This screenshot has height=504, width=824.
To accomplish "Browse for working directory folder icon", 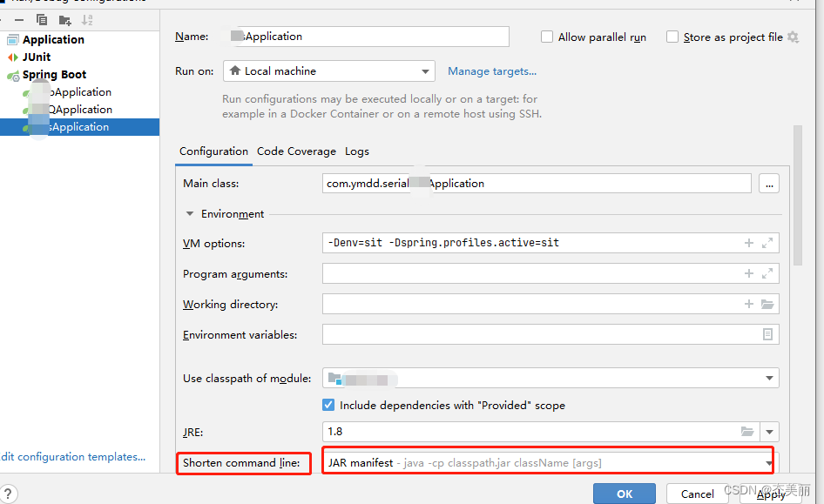I will point(767,305).
